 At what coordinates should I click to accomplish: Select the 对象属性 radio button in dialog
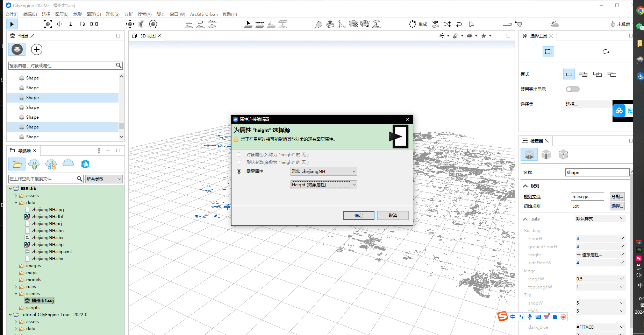[239, 154]
